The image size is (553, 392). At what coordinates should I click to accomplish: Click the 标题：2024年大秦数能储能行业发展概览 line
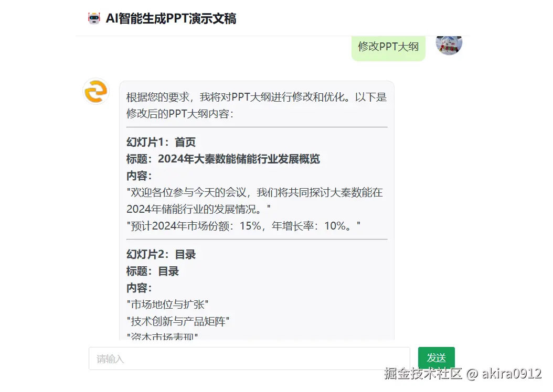point(223,159)
